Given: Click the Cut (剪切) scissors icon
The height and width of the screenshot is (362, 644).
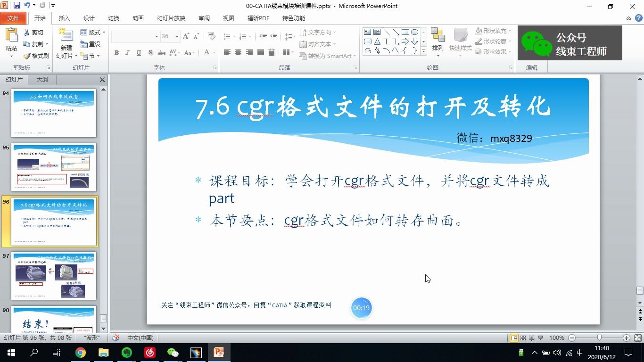Looking at the screenshot, I should [x=27, y=33].
